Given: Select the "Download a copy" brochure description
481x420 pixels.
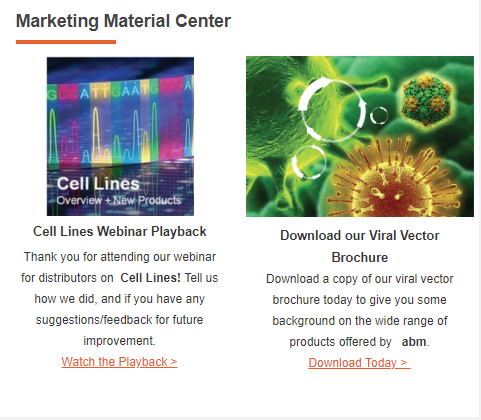Looking at the screenshot, I should (x=360, y=310).
